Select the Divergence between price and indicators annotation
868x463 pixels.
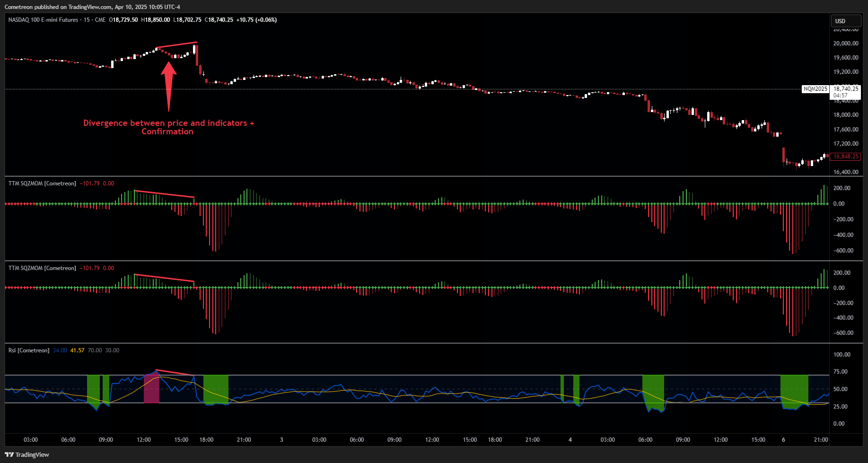pyautogui.click(x=168, y=127)
